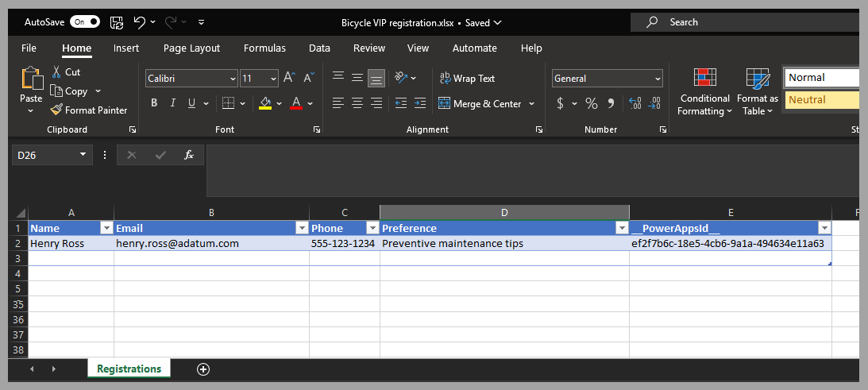Apply the Normal cell style
868x390 pixels.
(x=821, y=78)
